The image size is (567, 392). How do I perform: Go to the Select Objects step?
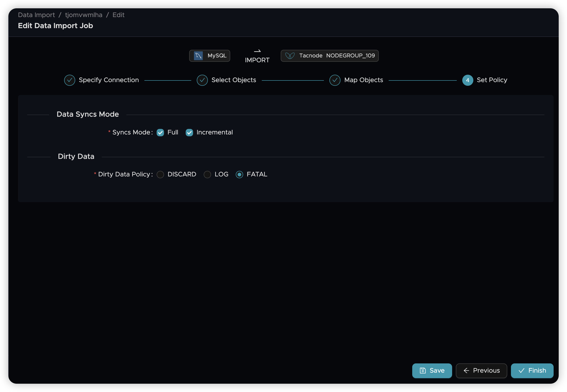234,80
